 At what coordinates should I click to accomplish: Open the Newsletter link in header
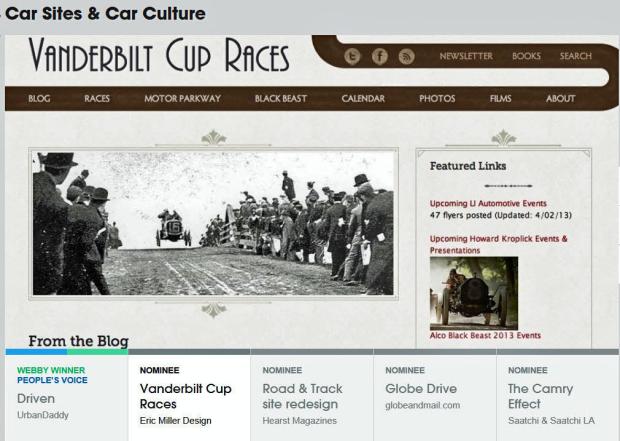466,56
